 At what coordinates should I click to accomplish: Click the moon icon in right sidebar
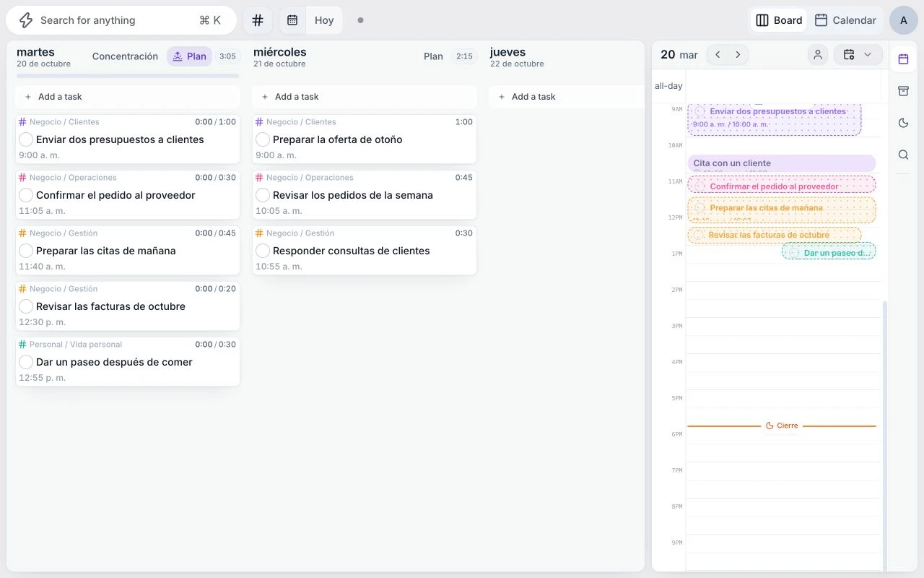903,123
